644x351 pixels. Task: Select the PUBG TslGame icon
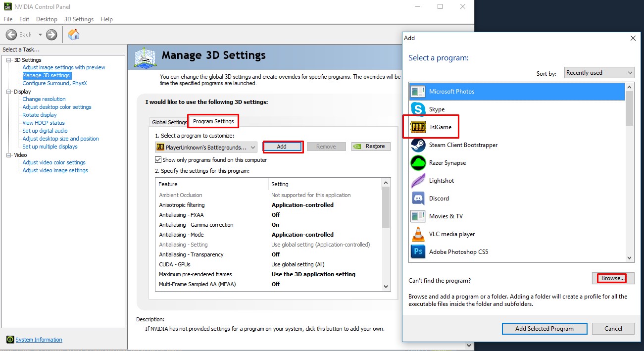click(418, 127)
